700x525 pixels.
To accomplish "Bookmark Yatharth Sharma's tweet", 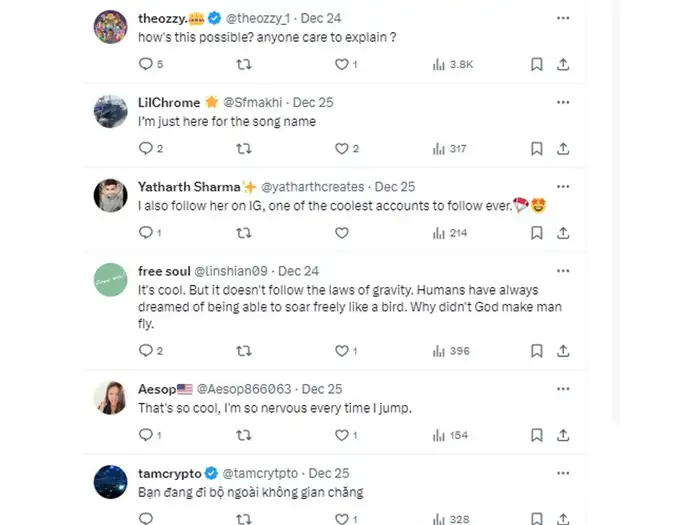I will click(536, 233).
